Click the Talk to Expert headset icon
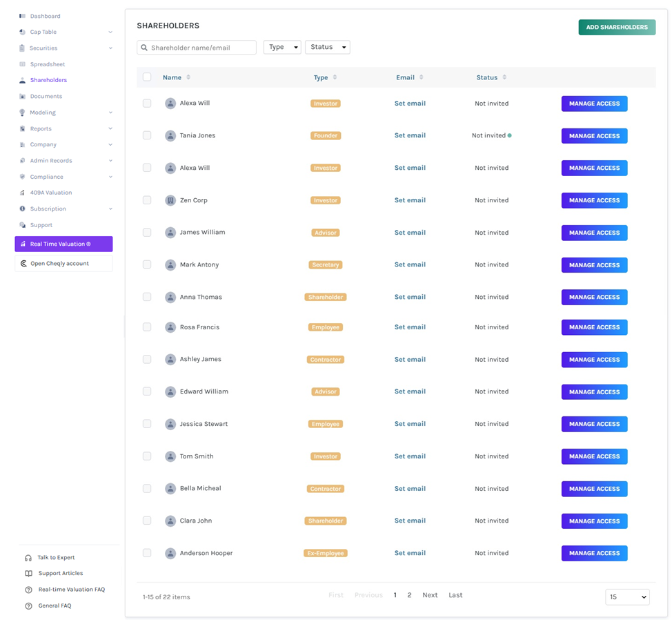 click(28, 558)
